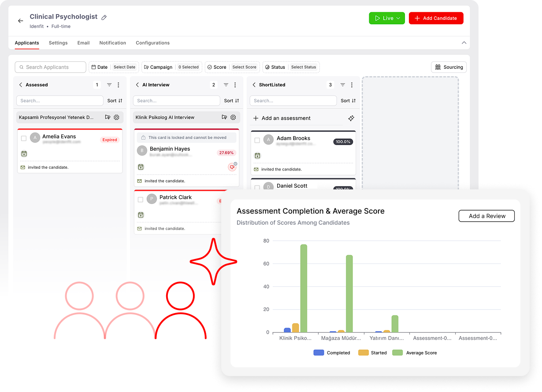The image size is (542, 392).
Task: Click Adam Brooks 100.0% score badge
Action: (x=343, y=142)
